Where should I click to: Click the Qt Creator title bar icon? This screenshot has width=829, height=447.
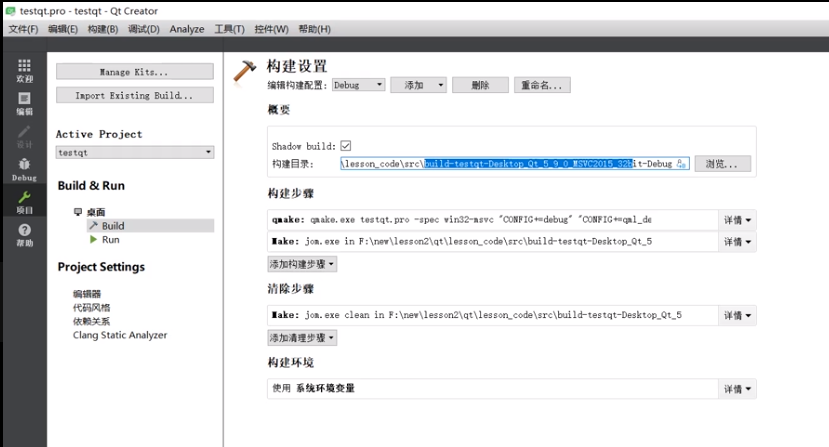[x=10, y=11]
